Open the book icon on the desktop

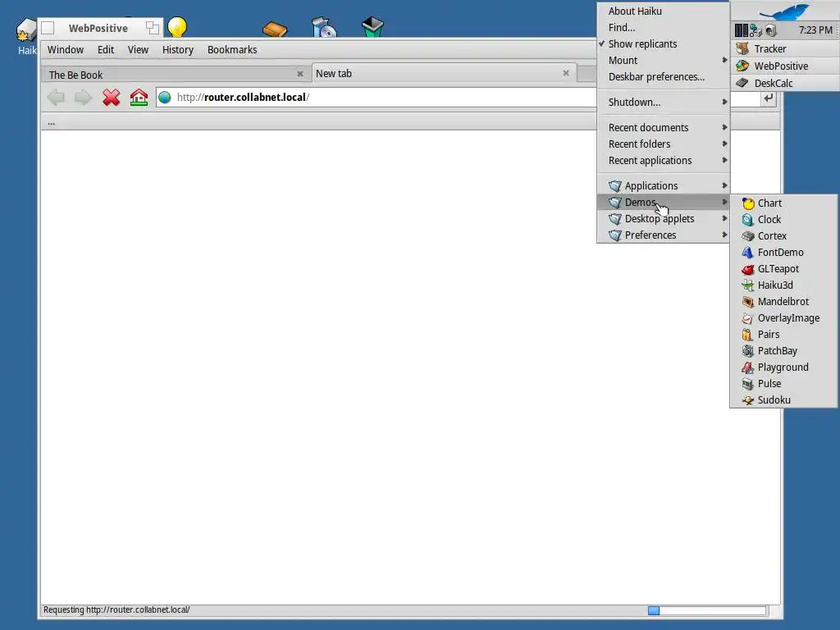[x=275, y=28]
